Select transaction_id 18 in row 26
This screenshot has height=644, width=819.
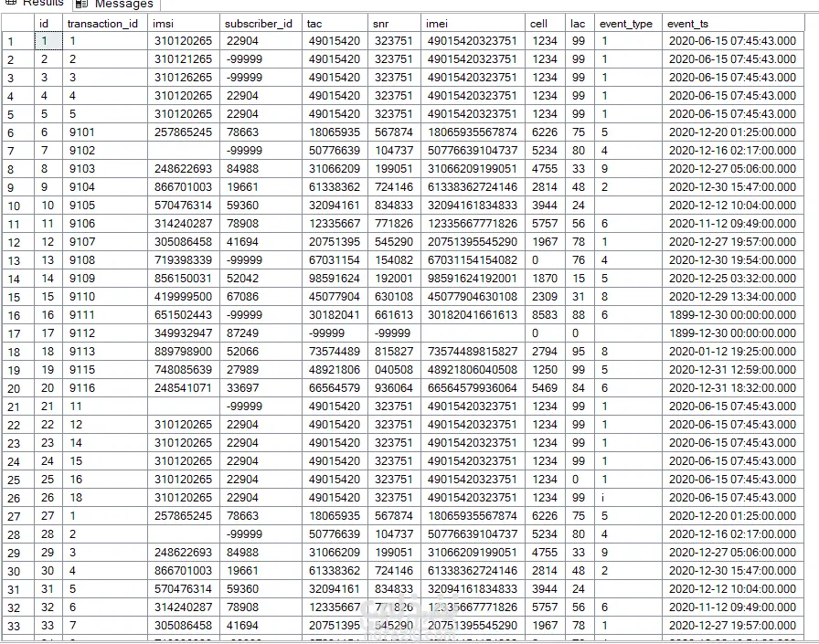click(105, 497)
